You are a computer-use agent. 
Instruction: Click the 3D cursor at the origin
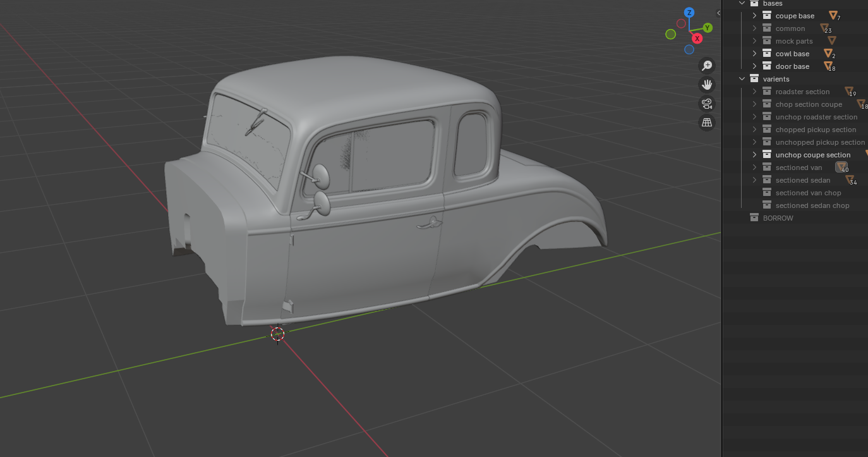(x=277, y=334)
